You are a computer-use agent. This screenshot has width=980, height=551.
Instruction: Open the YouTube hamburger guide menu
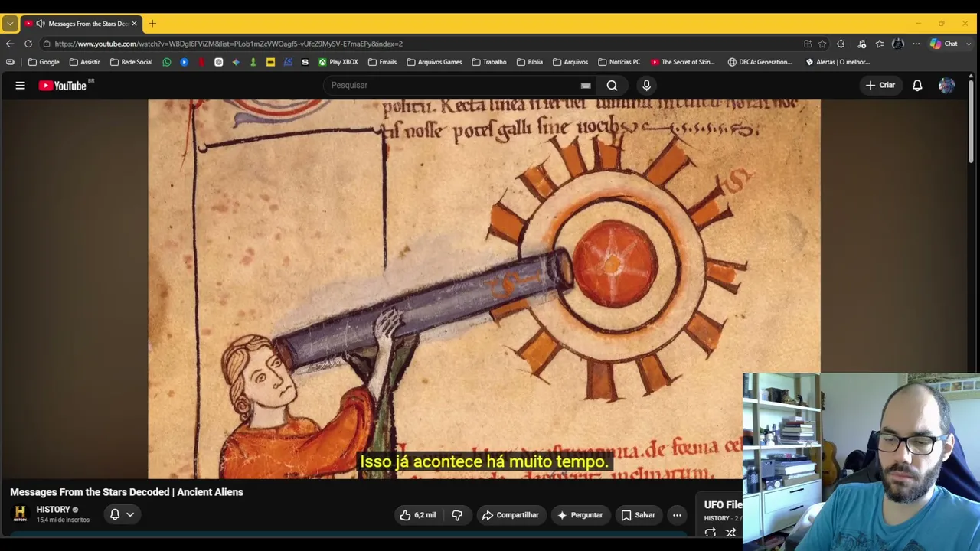click(21, 86)
